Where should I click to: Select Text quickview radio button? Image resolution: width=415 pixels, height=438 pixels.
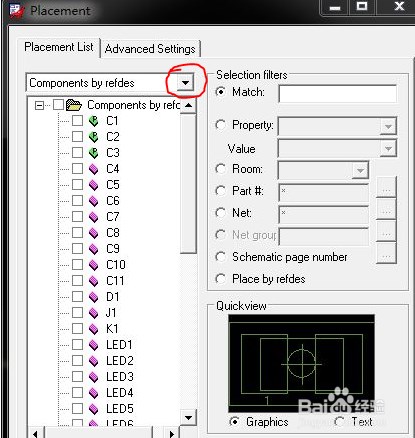(339, 422)
